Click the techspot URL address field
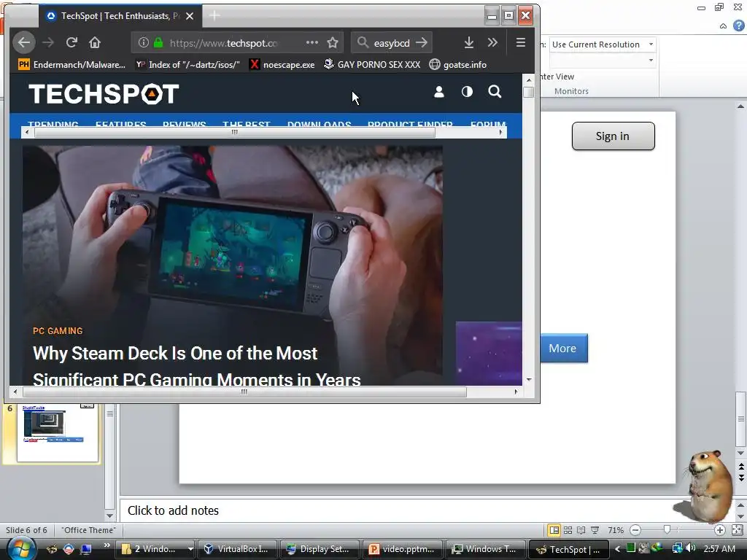Screen dimensions: 747x560 (x=223, y=43)
